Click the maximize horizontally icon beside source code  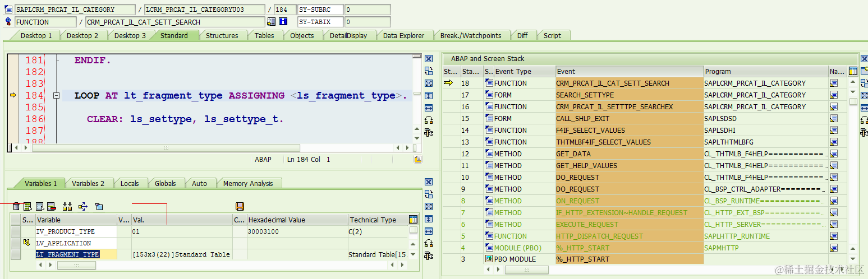429,108
